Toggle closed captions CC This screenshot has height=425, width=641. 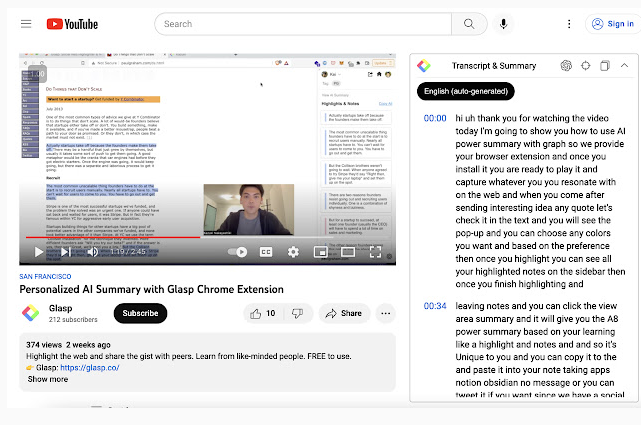coord(266,252)
